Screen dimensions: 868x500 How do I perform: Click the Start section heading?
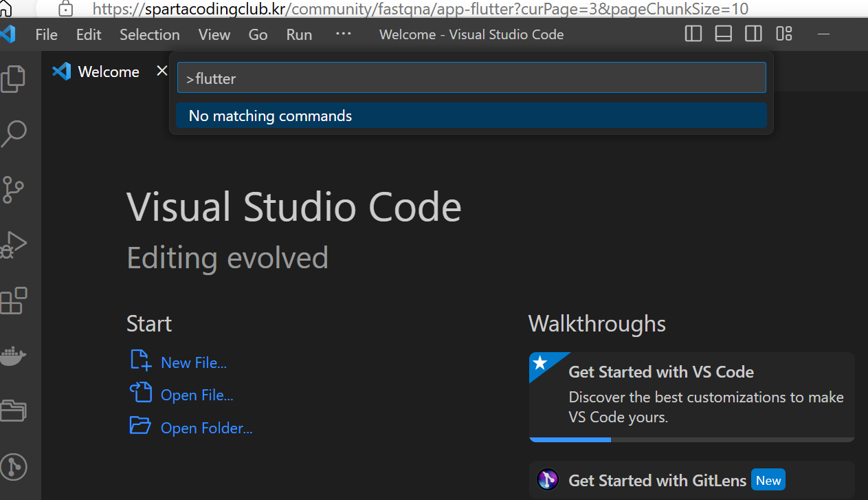pyautogui.click(x=149, y=324)
